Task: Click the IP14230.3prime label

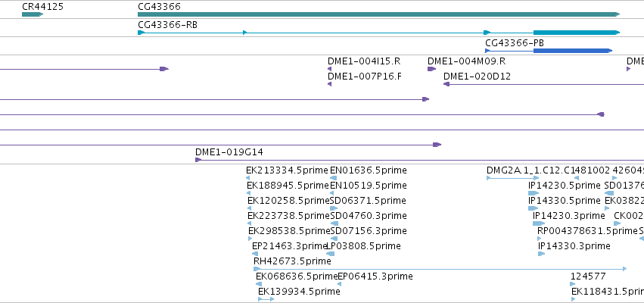Action: [x=569, y=216]
